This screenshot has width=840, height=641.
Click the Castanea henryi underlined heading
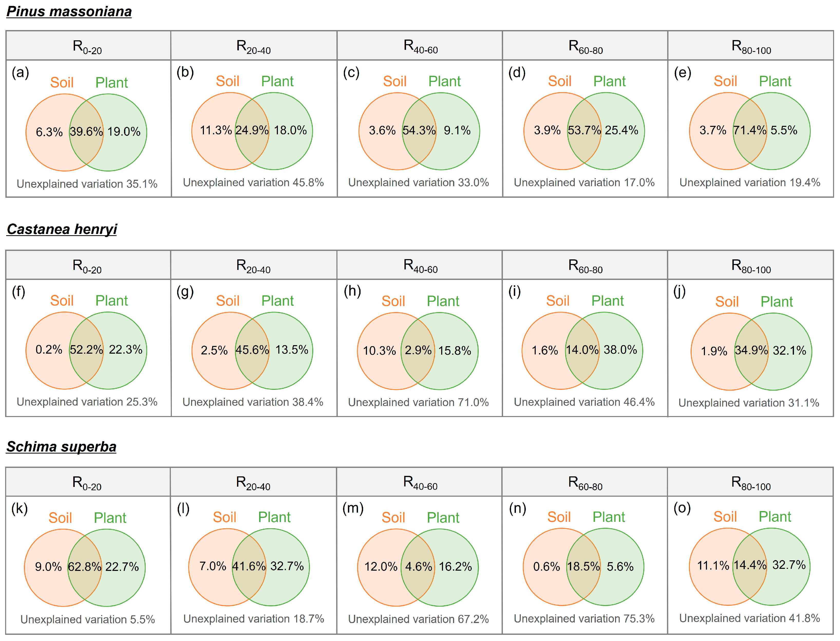(62, 229)
